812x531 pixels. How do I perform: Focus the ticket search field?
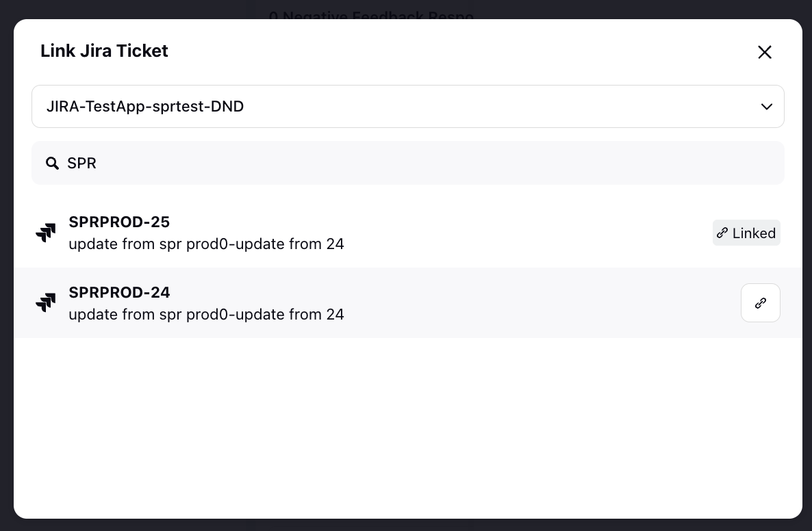pyautogui.click(x=407, y=163)
